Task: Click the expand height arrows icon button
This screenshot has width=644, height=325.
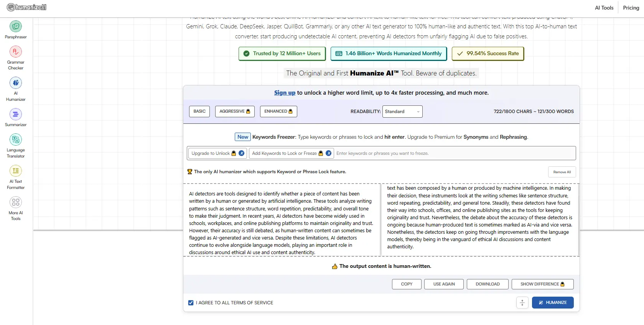Action: [x=522, y=303]
